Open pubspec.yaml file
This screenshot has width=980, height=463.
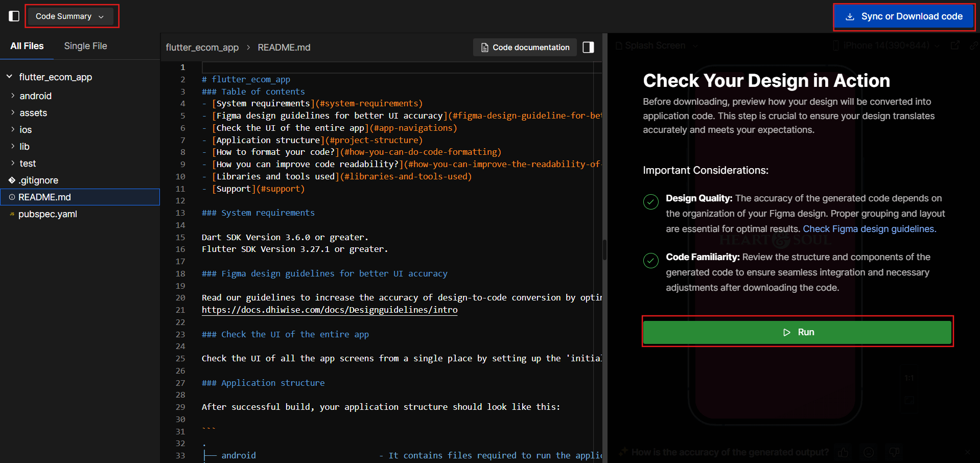pos(48,214)
